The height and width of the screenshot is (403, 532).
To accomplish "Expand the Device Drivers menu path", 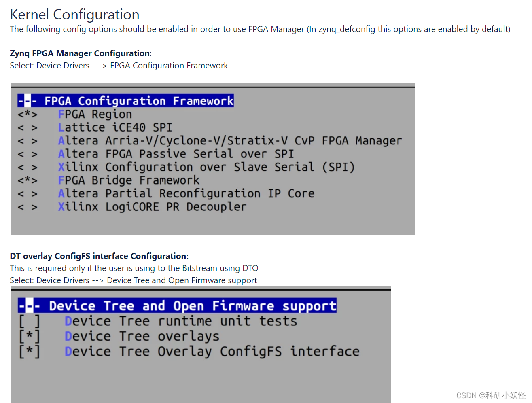I will [x=63, y=65].
